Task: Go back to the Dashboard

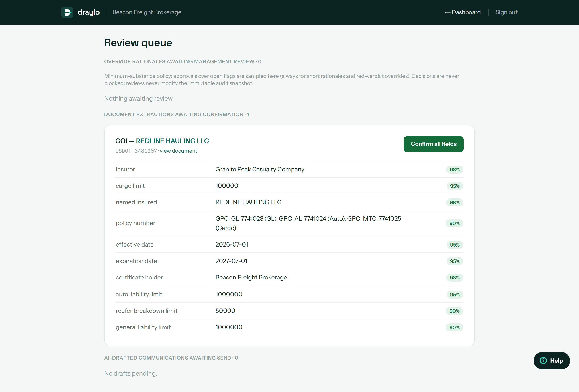Action: tap(462, 12)
